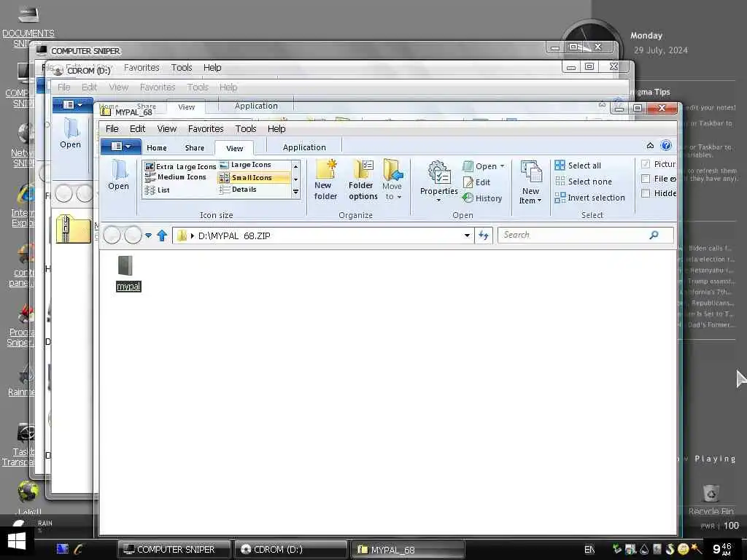Click the Edit icon in Open group

click(x=476, y=182)
